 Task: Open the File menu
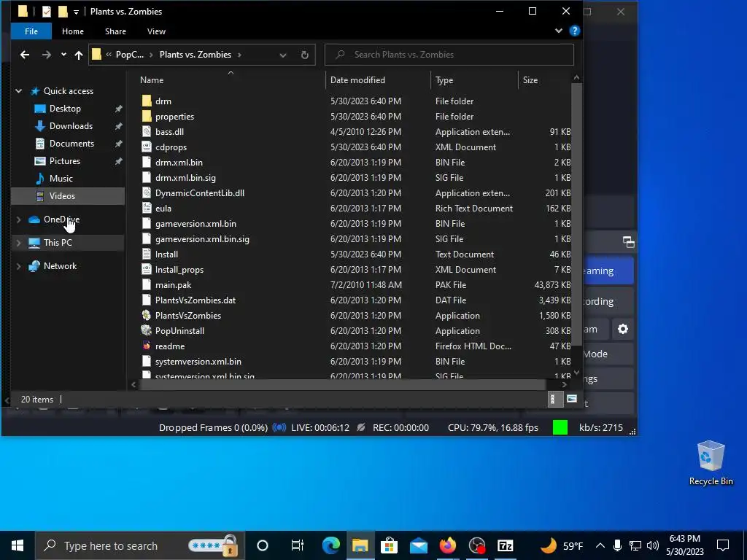point(31,31)
